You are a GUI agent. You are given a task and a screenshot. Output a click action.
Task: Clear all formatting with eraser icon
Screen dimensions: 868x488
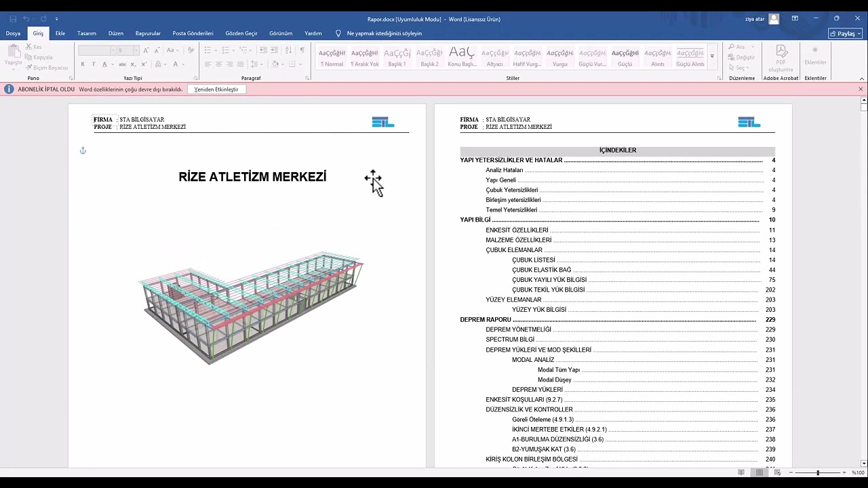(x=191, y=50)
